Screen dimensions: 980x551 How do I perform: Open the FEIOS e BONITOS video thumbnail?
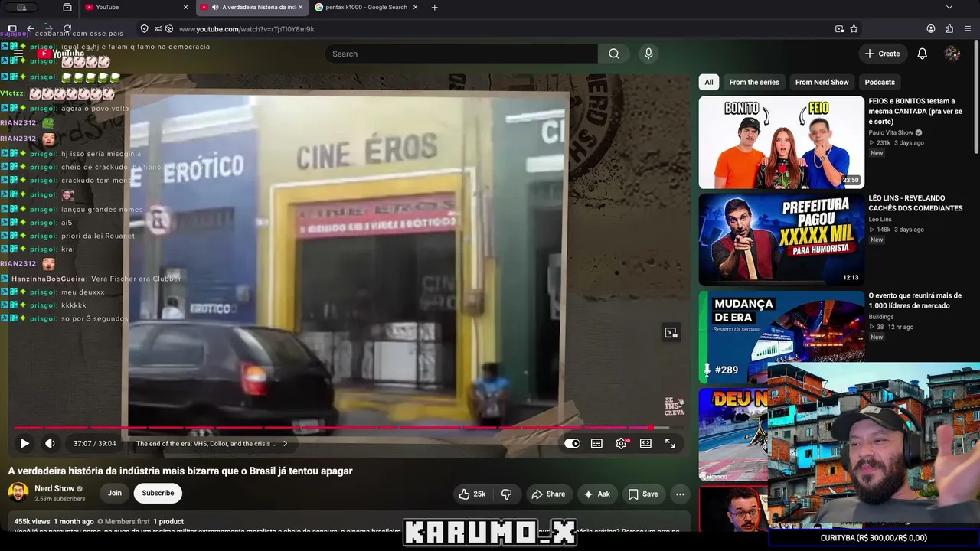[782, 142]
